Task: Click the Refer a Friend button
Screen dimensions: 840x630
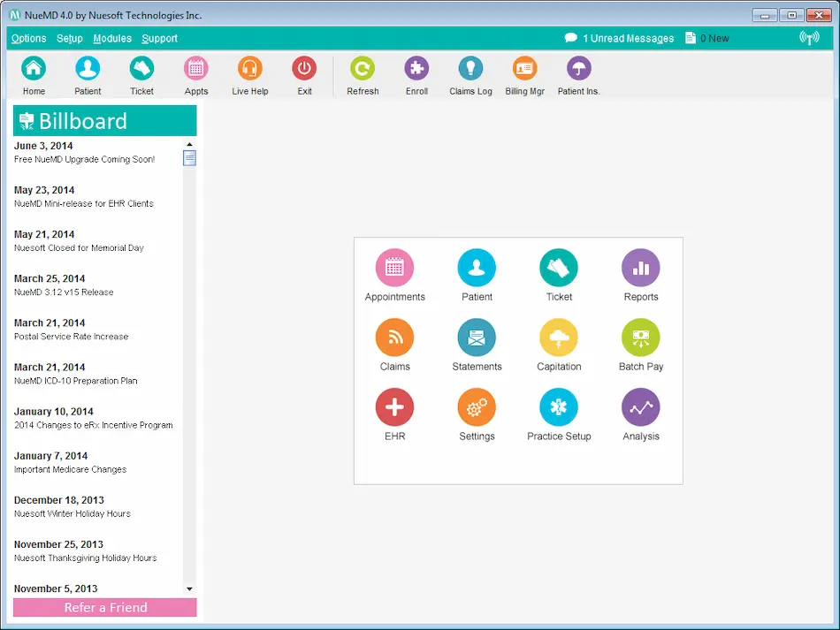Action: pyautogui.click(x=104, y=608)
